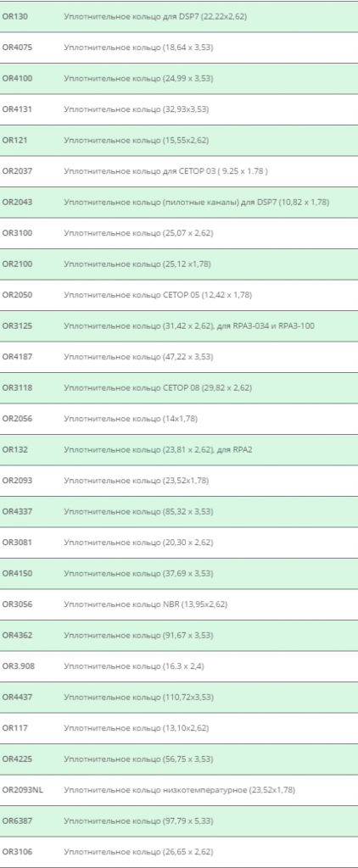Open the OR130 part number link
Viewport: 358px width, 868px height.
point(15,17)
